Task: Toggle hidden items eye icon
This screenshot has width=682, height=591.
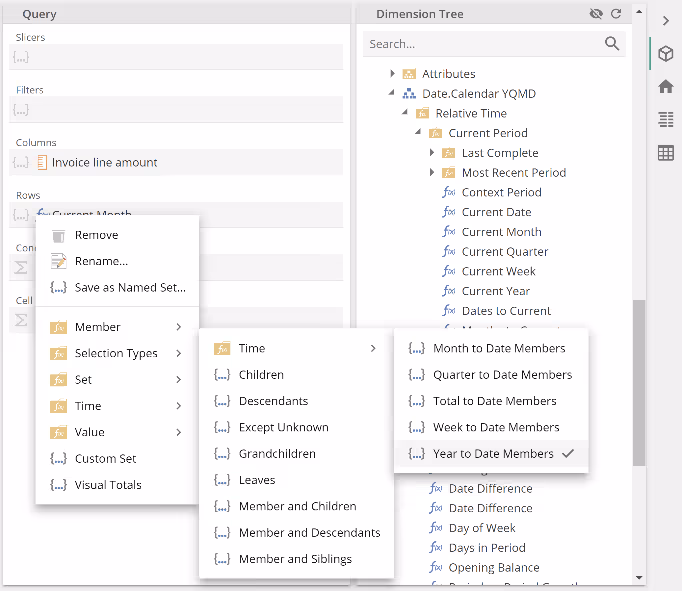Action: 596,14
